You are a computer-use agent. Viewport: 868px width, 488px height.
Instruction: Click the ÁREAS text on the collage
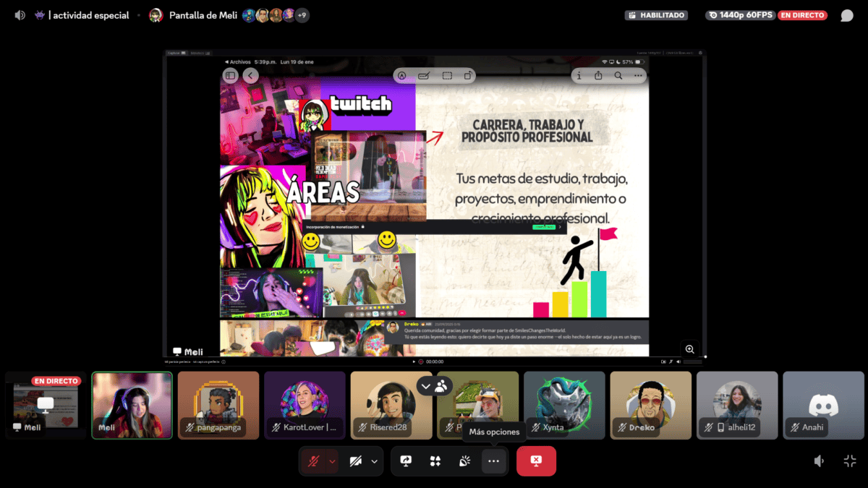click(x=323, y=192)
